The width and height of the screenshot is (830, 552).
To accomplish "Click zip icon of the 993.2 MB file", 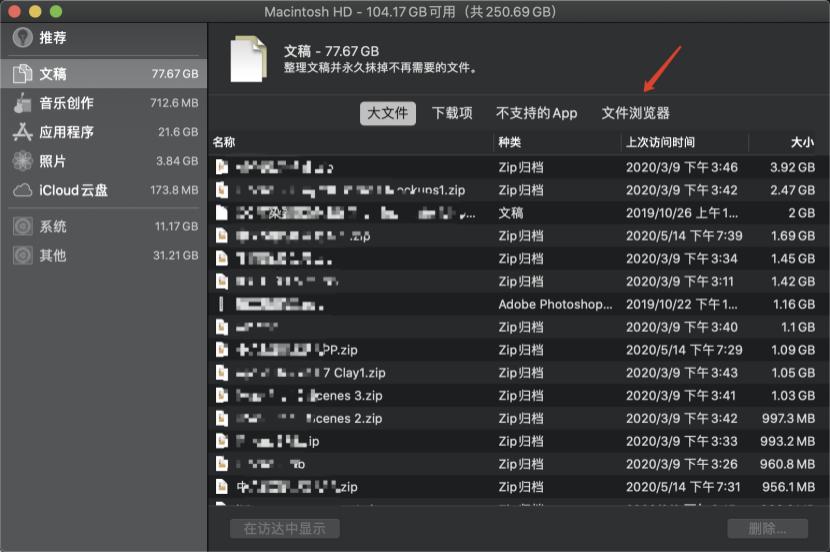I will click(x=222, y=441).
